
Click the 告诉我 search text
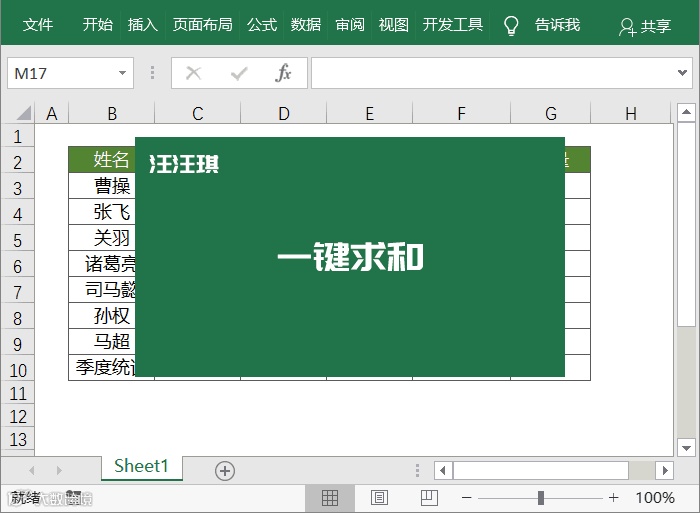click(x=557, y=25)
